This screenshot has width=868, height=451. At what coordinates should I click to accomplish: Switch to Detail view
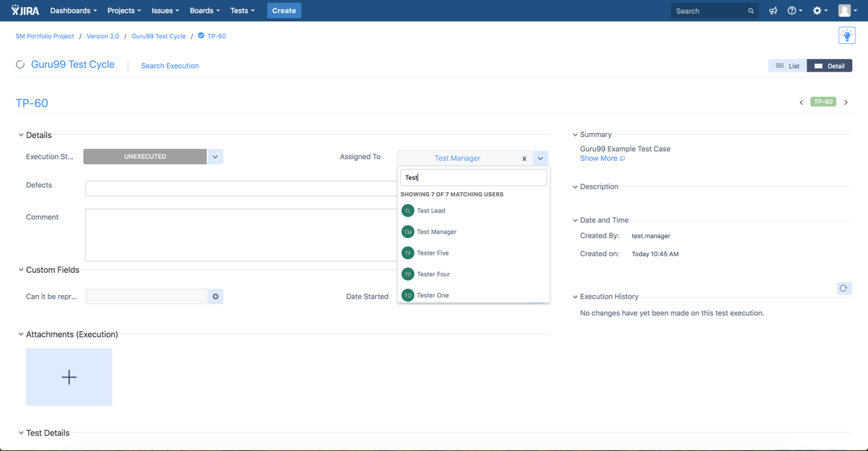point(829,65)
